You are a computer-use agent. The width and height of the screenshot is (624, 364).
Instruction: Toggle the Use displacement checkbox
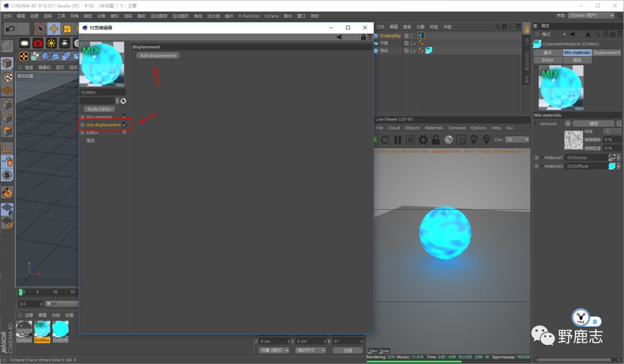(x=124, y=125)
